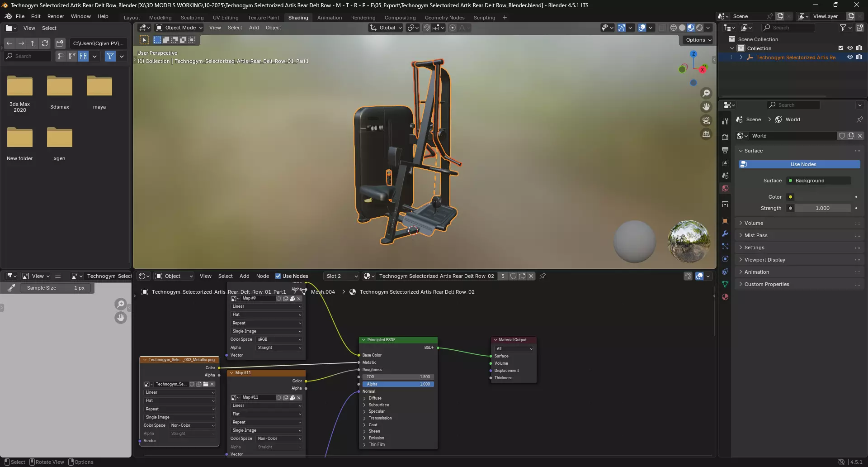Activate the viewport pan hand gizmo
868x467 pixels.
(x=706, y=107)
